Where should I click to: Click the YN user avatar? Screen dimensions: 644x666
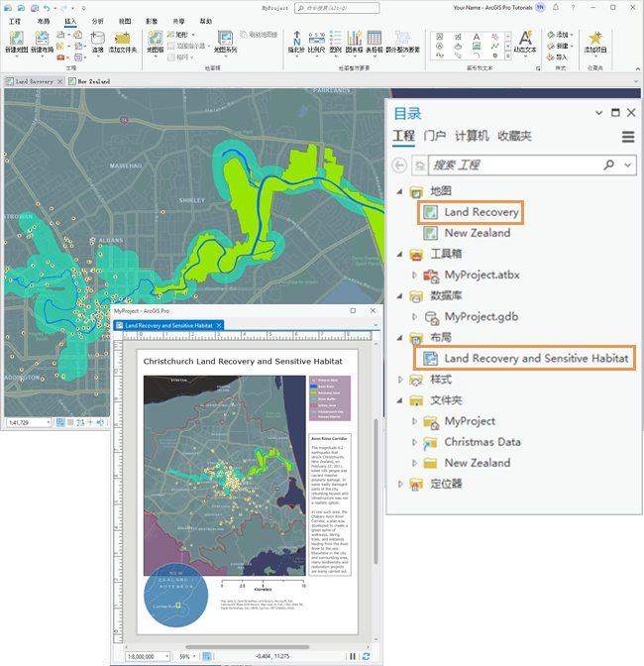pyautogui.click(x=540, y=7)
